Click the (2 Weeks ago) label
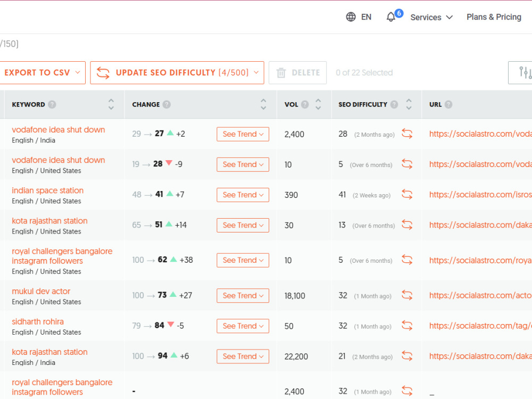 coord(371,195)
